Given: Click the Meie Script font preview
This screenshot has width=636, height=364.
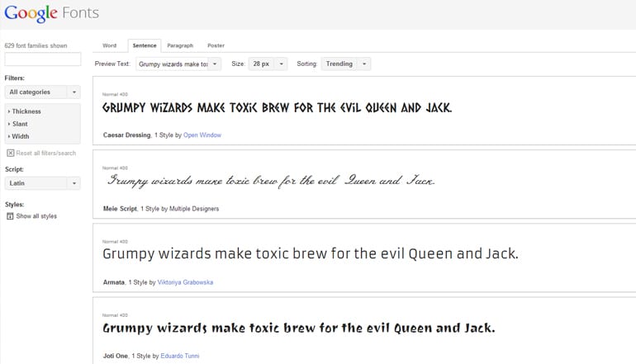Looking at the screenshot, I should [x=270, y=181].
